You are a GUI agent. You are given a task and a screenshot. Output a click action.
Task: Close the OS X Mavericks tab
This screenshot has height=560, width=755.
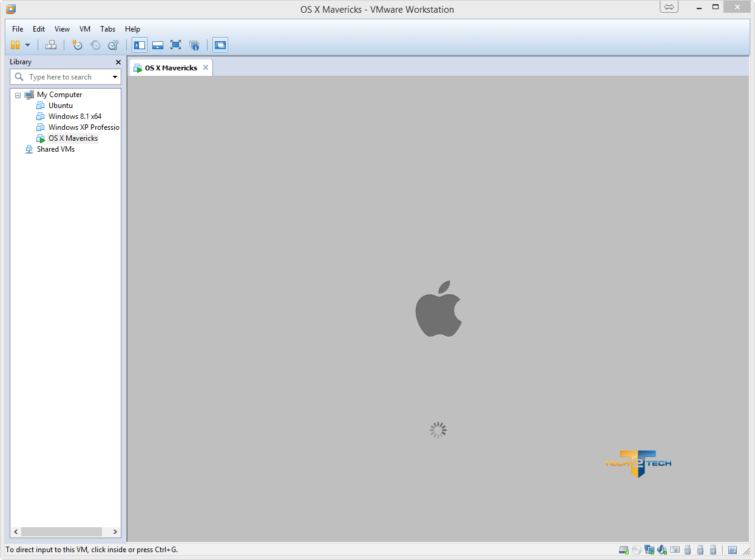pyautogui.click(x=206, y=67)
